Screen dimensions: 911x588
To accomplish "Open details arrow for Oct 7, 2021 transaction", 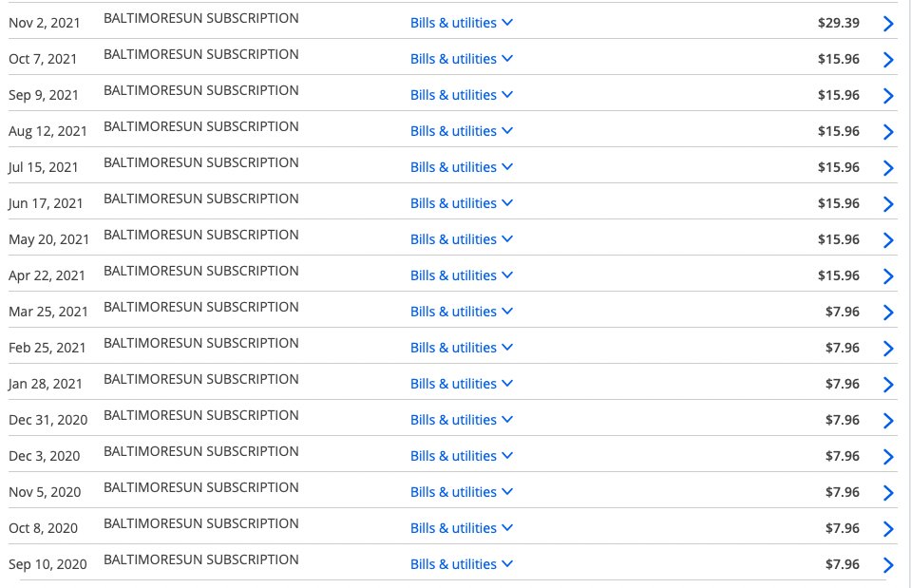I will tap(888, 59).
